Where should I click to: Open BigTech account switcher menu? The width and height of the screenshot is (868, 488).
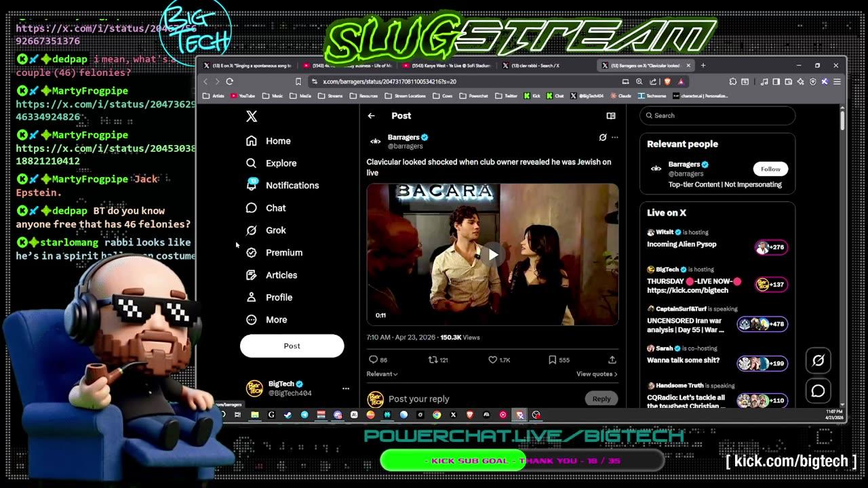pos(346,388)
